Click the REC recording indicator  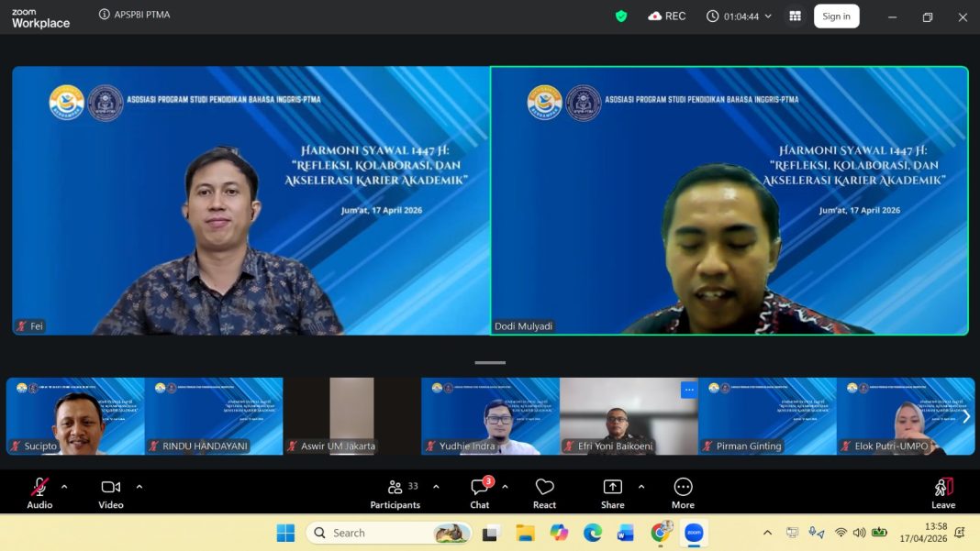(667, 17)
